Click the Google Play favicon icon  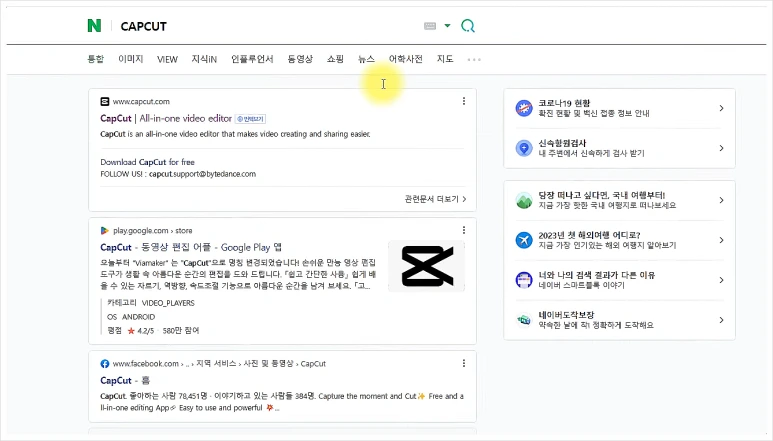click(x=105, y=231)
